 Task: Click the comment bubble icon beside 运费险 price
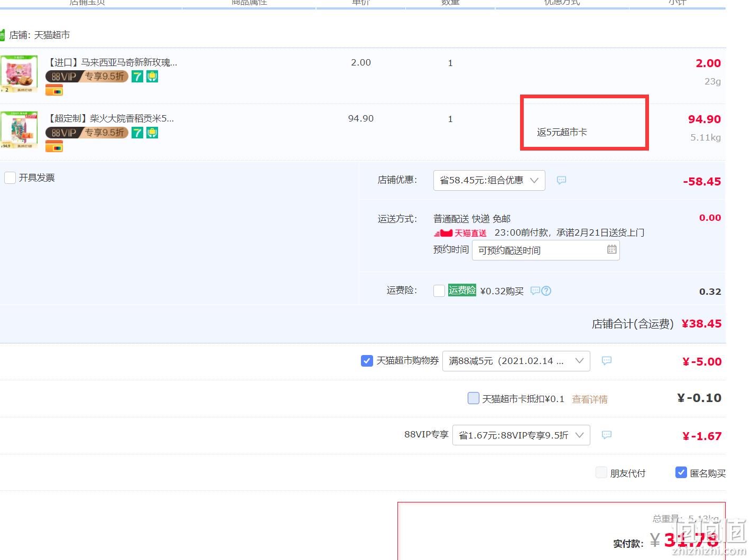pyautogui.click(x=535, y=291)
